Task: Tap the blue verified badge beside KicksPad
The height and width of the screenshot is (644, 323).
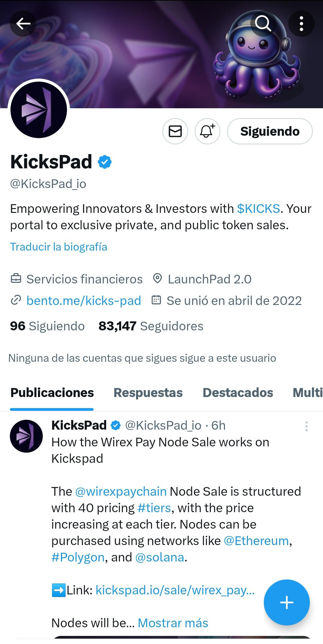Action: pyautogui.click(x=105, y=162)
